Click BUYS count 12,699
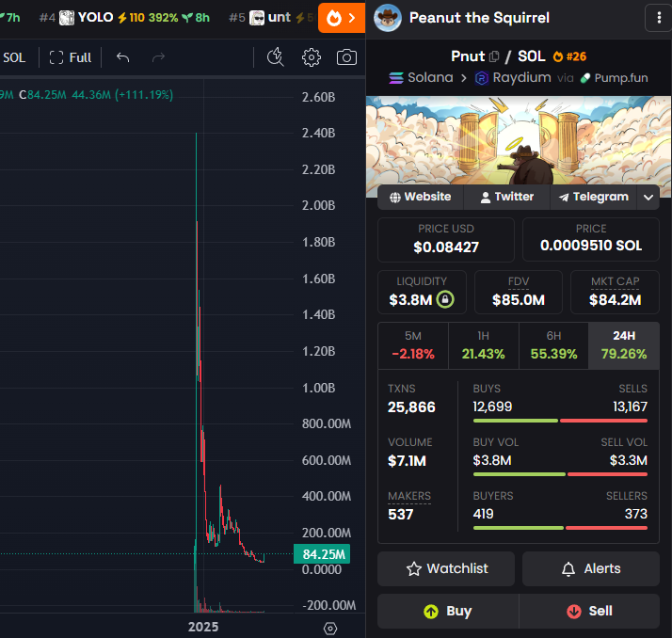The width and height of the screenshot is (672, 638). (x=492, y=407)
